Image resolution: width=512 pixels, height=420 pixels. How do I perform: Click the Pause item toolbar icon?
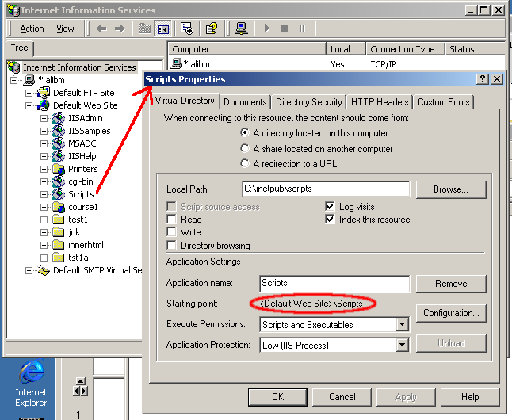point(302,29)
